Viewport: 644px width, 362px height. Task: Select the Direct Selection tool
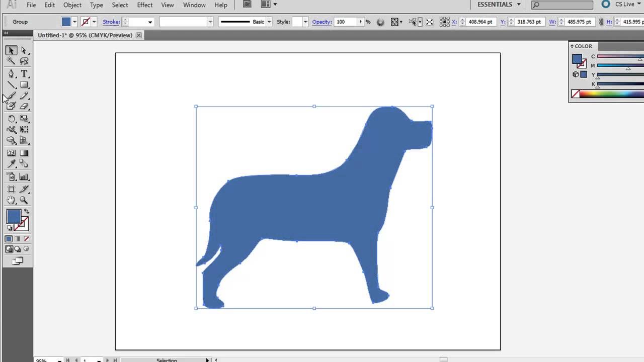[24, 50]
